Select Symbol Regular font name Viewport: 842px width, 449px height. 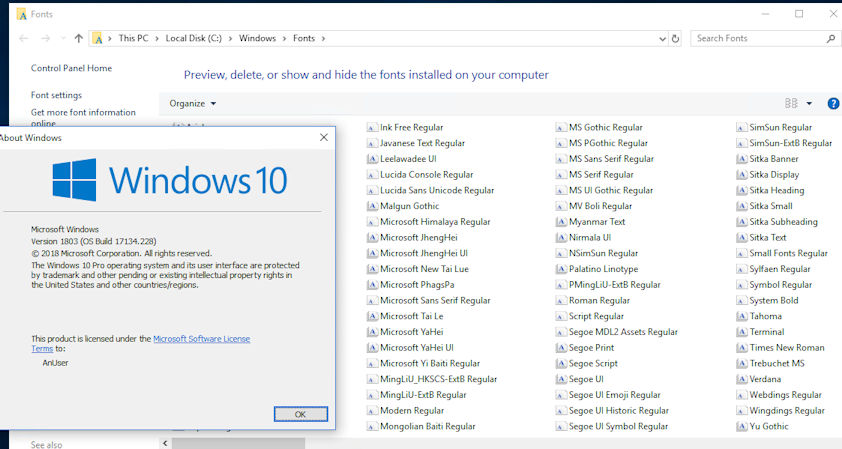[781, 285]
